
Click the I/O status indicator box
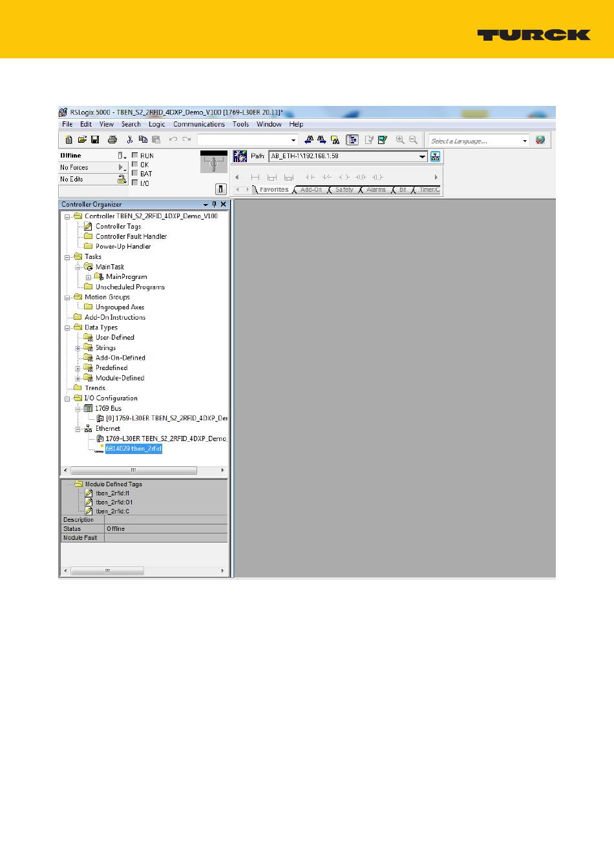(135, 183)
